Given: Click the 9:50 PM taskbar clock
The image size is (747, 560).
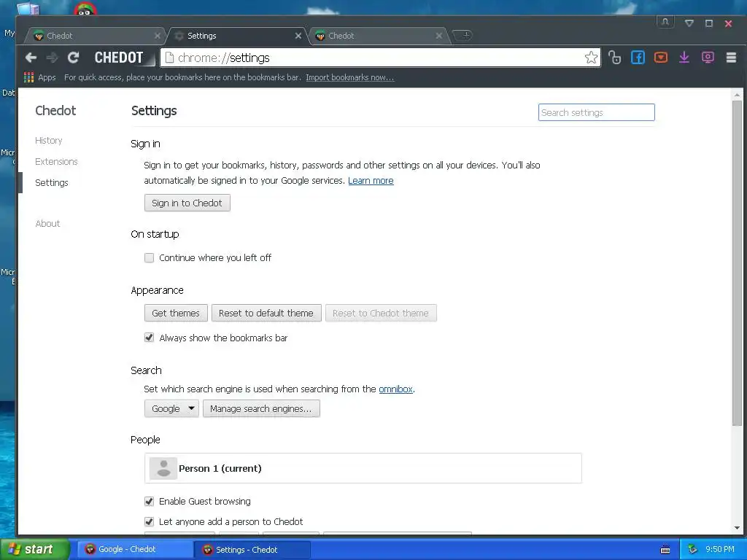Looking at the screenshot, I should (720, 550).
